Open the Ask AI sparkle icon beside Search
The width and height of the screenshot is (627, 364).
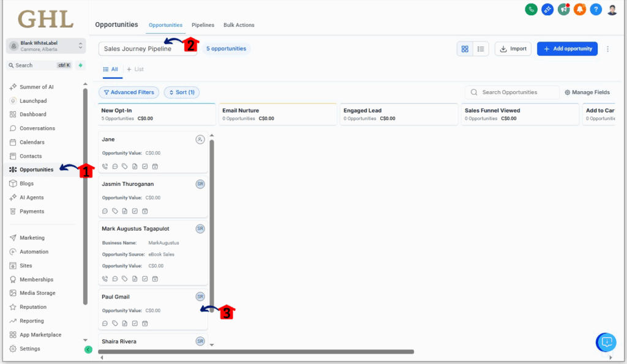80,65
